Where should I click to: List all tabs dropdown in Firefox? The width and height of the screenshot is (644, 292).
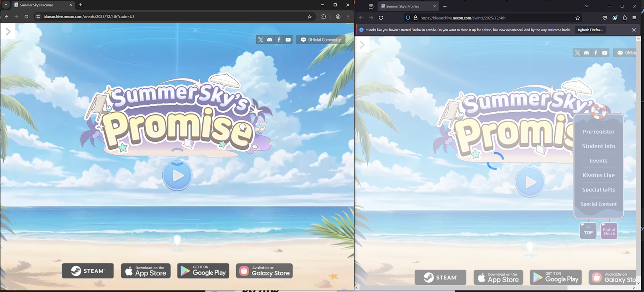click(586, 6)
